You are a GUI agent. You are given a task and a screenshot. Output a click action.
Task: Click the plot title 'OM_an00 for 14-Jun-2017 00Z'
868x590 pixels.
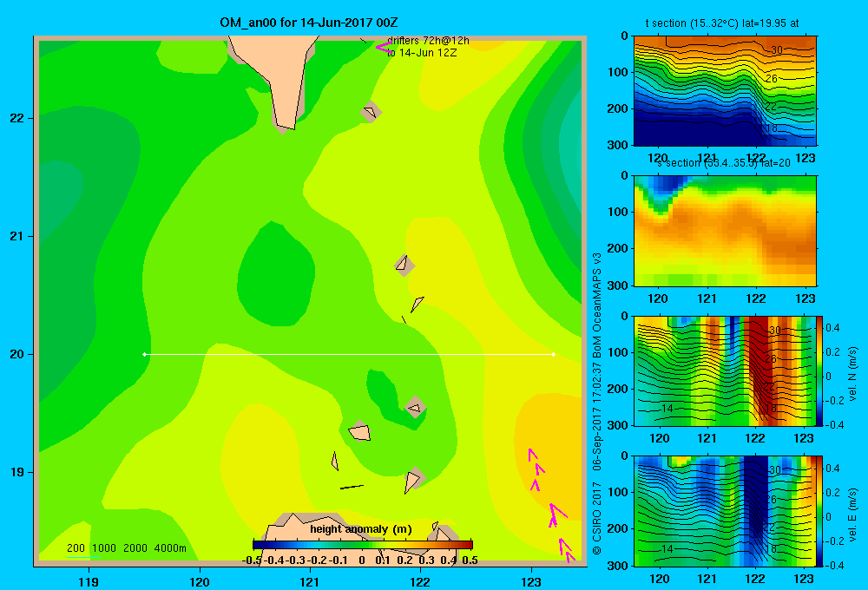(x=308, y=23)
